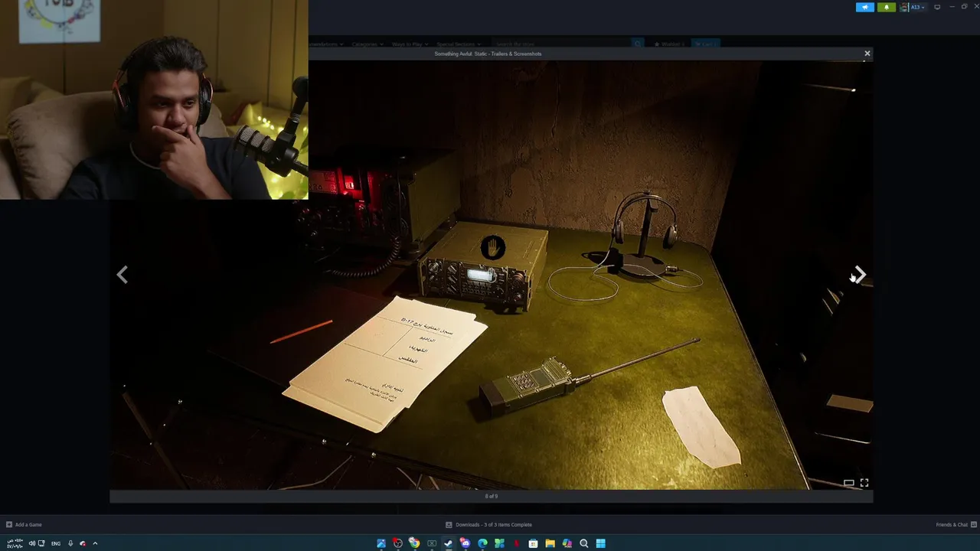Image resolution: width=980 pixels, height=551 pixels.
Task: Click Add a Game
Action: click(x=24, y=524)
